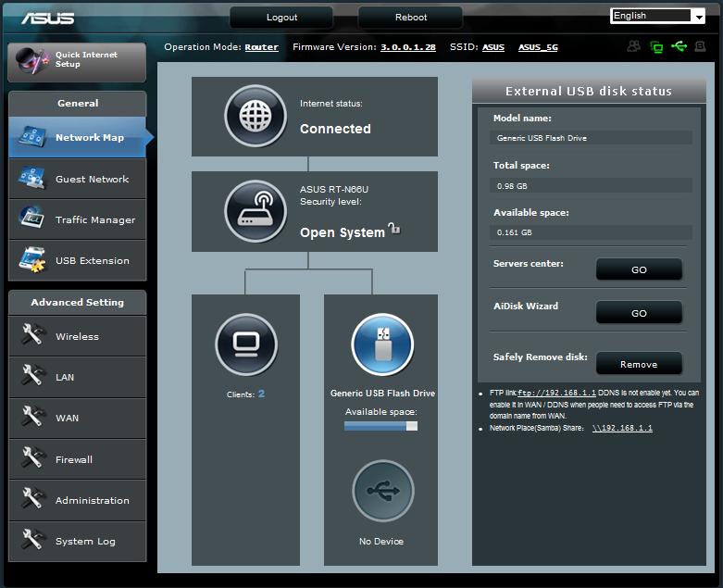This screenshot has width=723, height=588.
Task: Open the ftp://192.168.1.1 FTP link
Action: [557, 393]
